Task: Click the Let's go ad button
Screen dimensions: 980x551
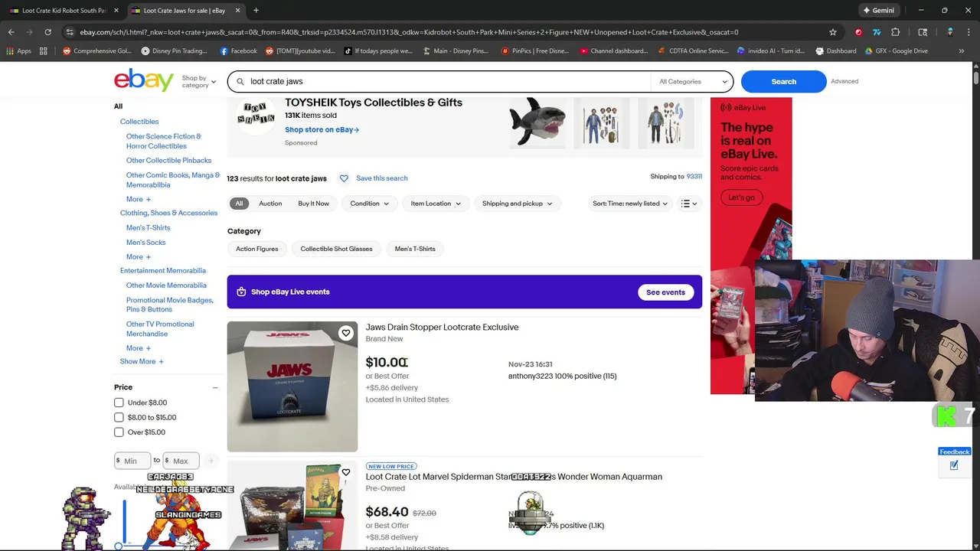Action: click(740, 197)
